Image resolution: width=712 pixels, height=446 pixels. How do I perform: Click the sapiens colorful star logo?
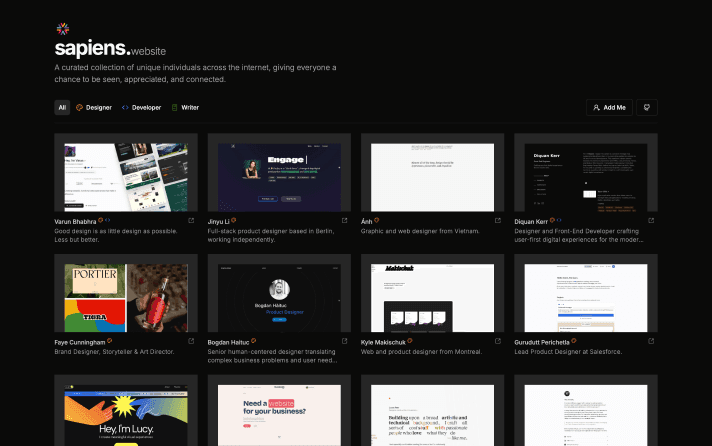point(63,29)
